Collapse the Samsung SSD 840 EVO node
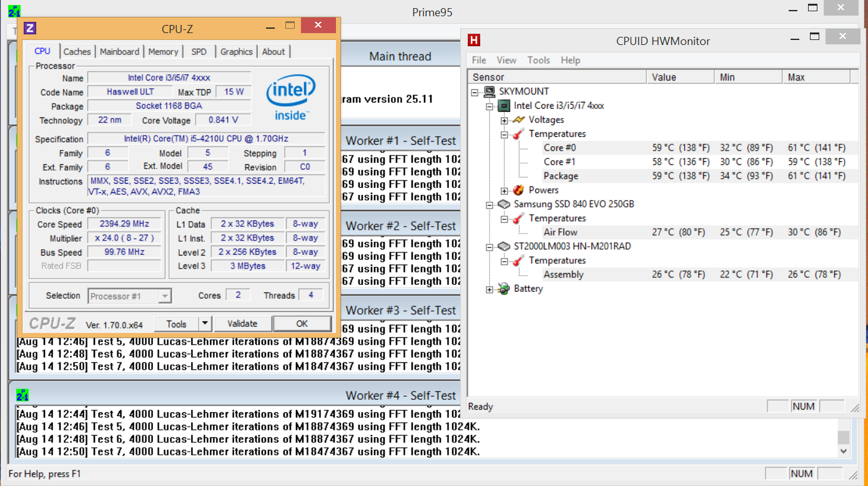868x486 pixels. coord(490,204)
